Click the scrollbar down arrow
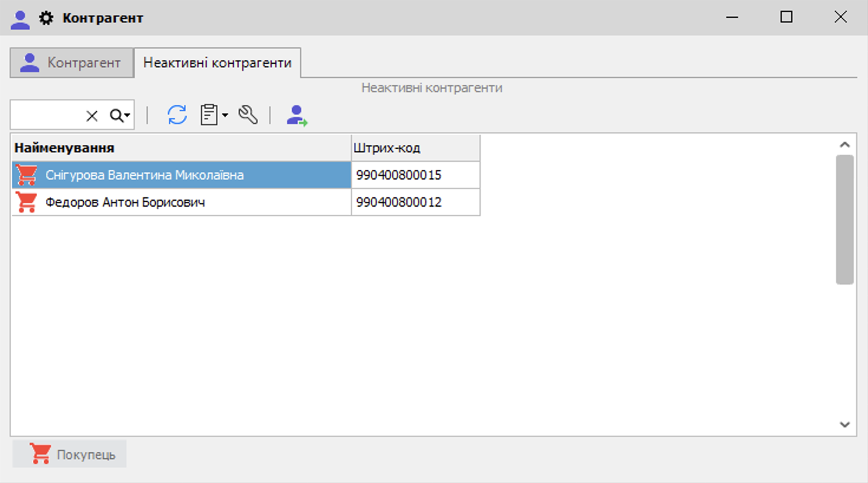Image resolution: width=868 pixels, height=483 pixels. click(x=845, y=425)
